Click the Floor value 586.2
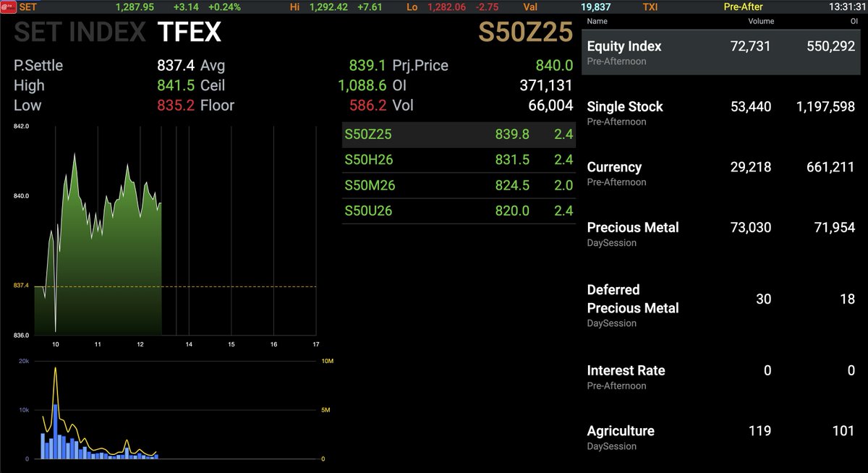 pos(367,106)
